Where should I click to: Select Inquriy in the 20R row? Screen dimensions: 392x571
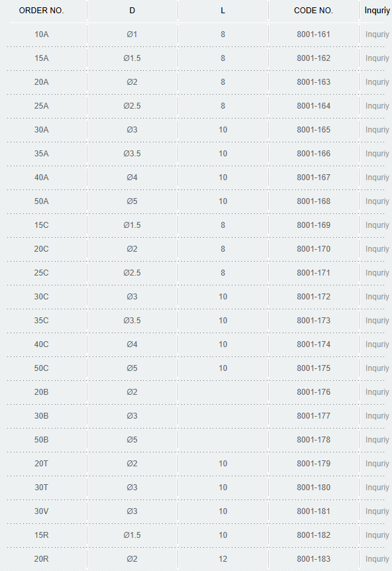pos(377,559)
